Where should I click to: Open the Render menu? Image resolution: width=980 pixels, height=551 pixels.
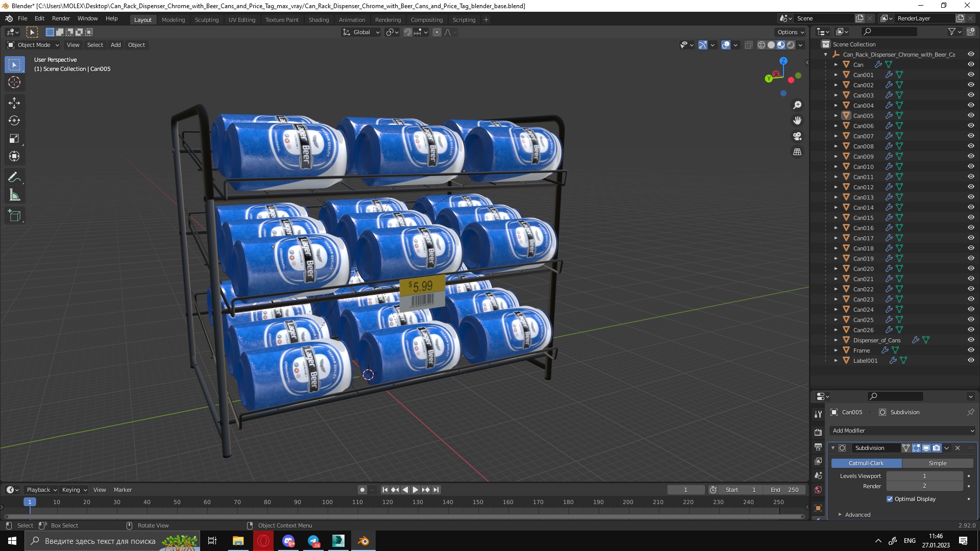(61, 18)
